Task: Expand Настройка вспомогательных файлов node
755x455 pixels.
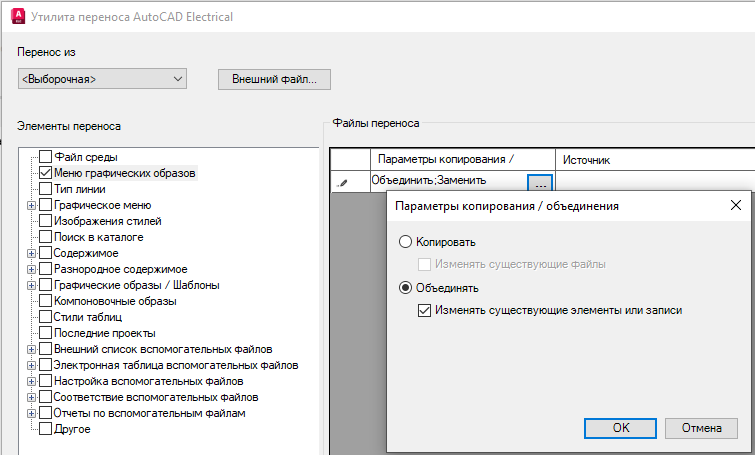Action: [31, 381]
